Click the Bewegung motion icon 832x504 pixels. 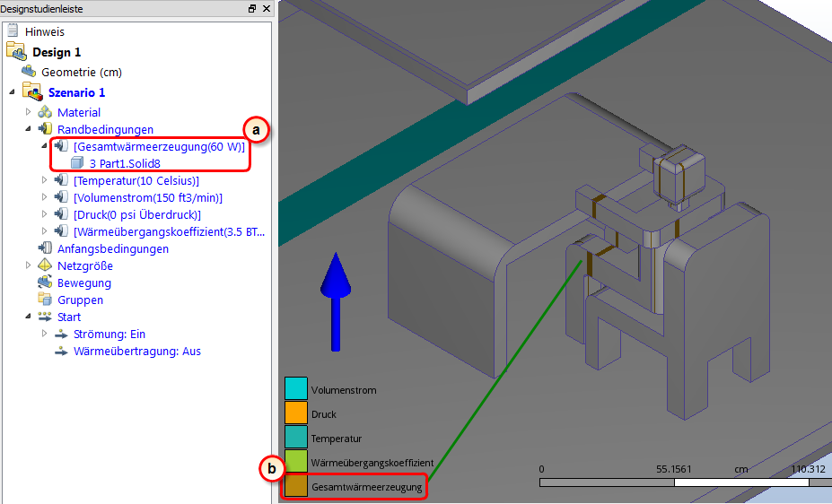point(45,282)
